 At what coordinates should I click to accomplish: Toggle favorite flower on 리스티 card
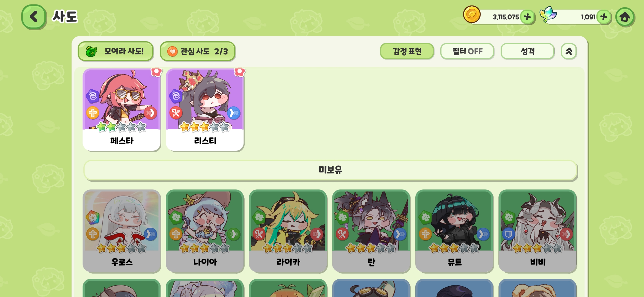[239, 71]
